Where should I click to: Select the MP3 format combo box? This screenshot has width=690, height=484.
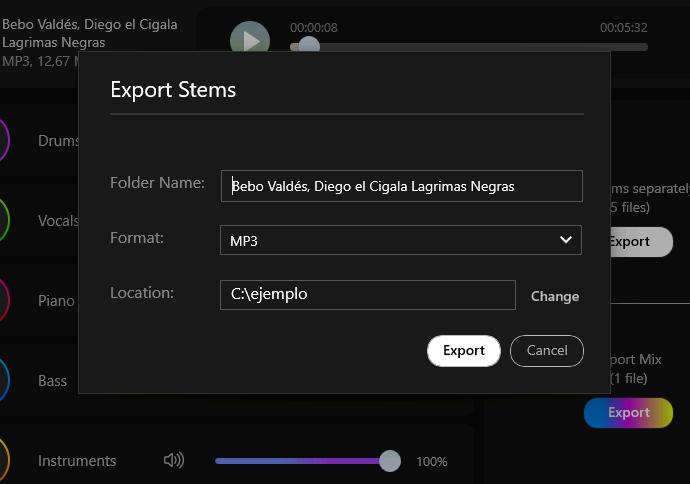pos(401,240)
